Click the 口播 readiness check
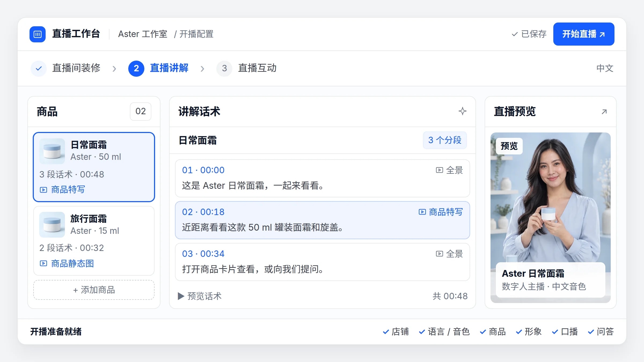 [565, 332]
